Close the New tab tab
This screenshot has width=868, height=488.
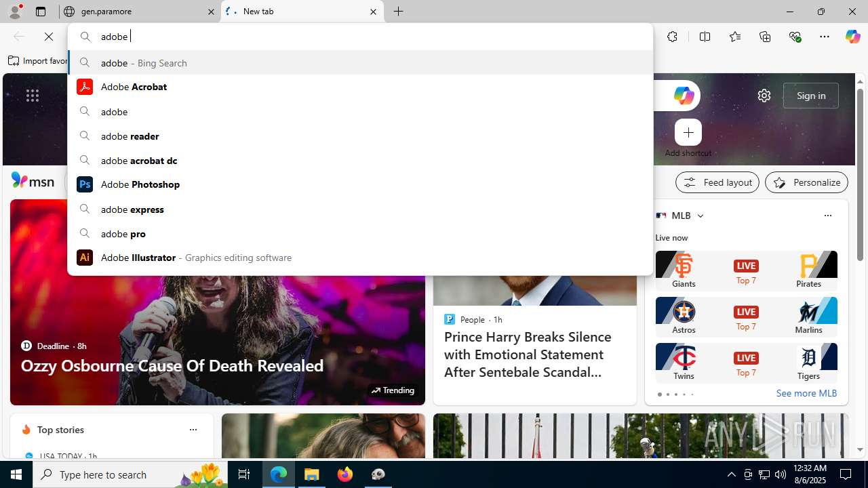tap(373, 12)
